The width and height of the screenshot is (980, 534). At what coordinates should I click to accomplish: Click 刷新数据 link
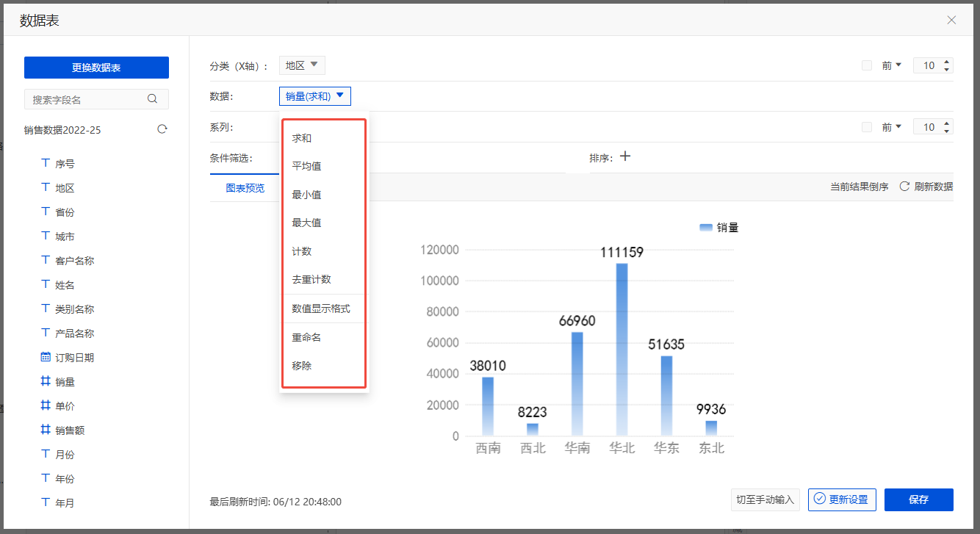[x=934, y=187]
